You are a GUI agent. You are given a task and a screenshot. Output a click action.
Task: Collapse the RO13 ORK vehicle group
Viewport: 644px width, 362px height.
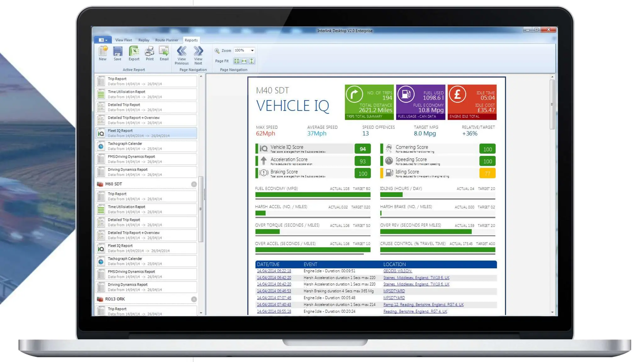[x=194, y=299]
